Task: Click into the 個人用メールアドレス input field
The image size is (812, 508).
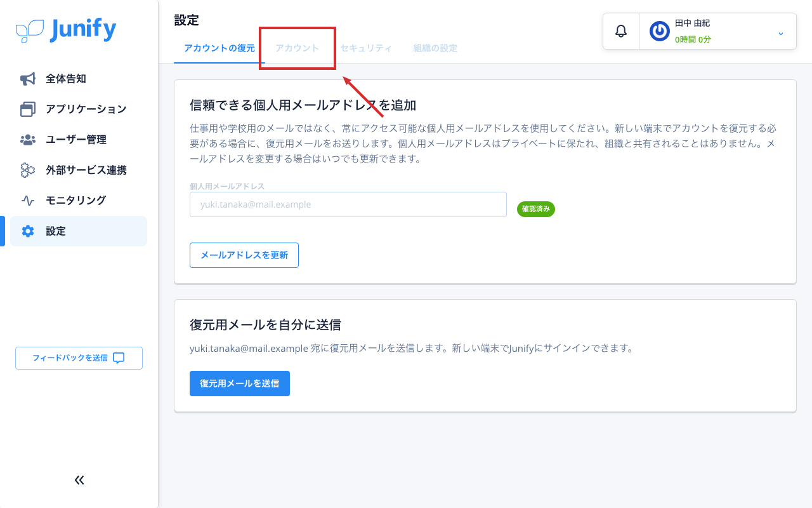Action: [348, 204]
